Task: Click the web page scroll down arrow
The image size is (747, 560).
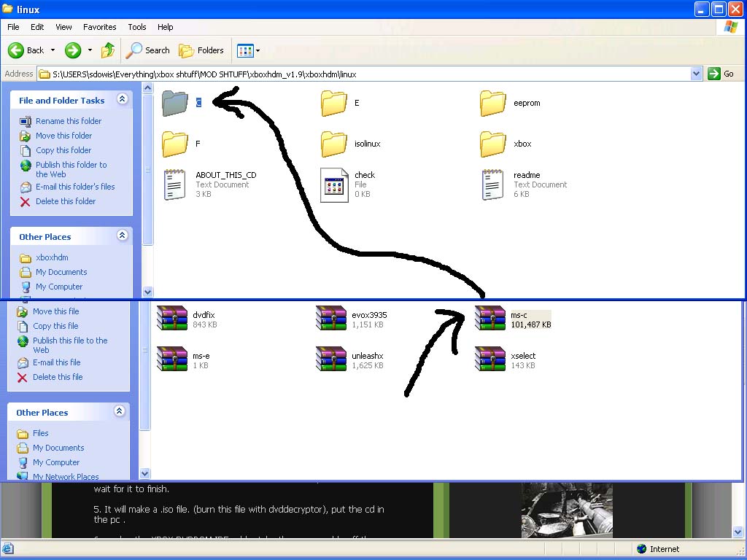Action: click(x=738, y=532)
